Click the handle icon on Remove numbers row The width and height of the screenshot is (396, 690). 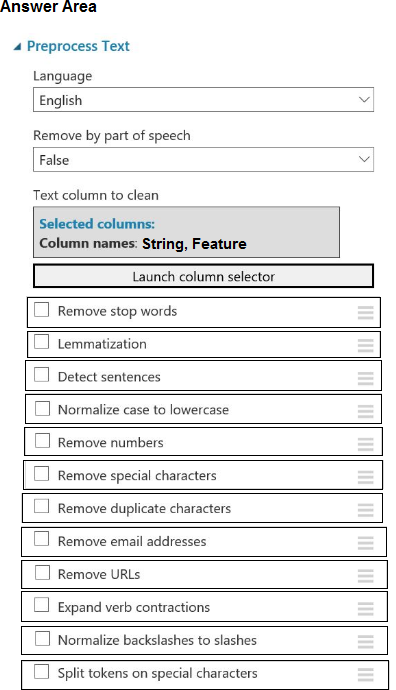point(366,444)
